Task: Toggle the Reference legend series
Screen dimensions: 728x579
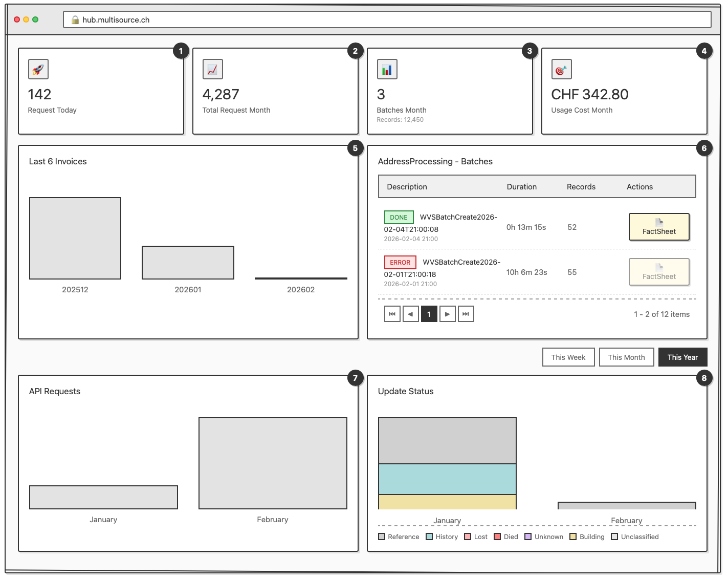Action: pos(399,537)
